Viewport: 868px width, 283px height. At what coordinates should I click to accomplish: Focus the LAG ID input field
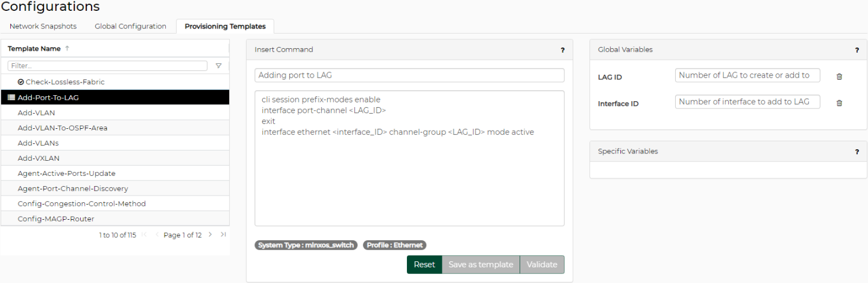coord(747,75)
